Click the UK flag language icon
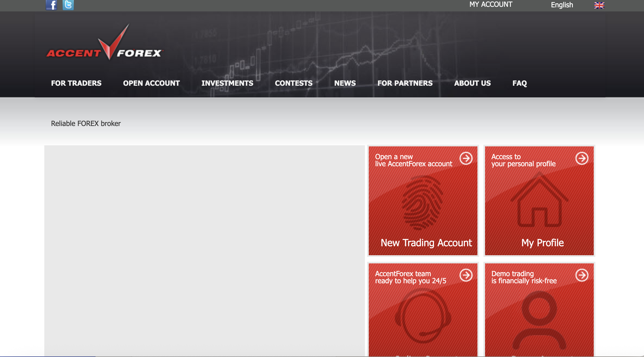The height and width of the screenshot is (357, 644). point(599,5)
